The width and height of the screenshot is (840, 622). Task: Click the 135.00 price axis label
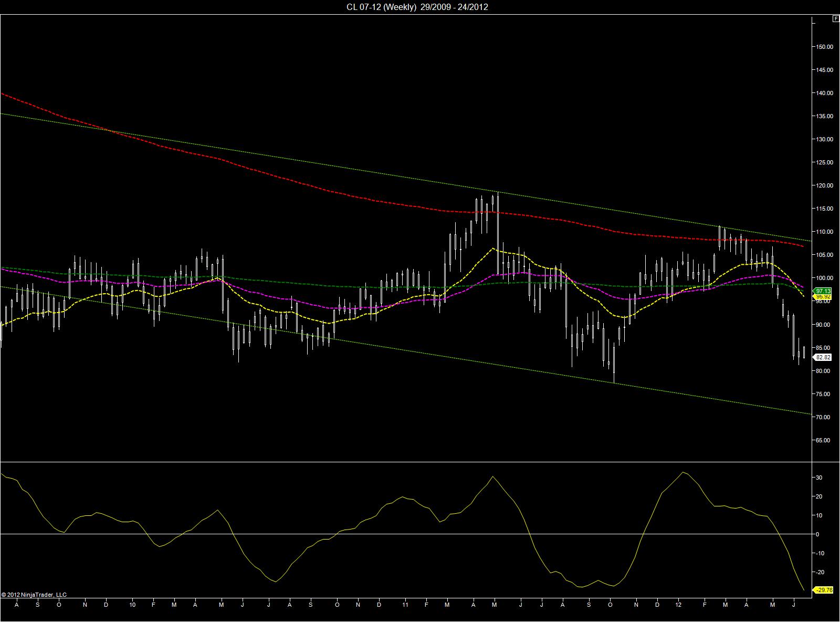pyautogui.click(x=824, y=116)
